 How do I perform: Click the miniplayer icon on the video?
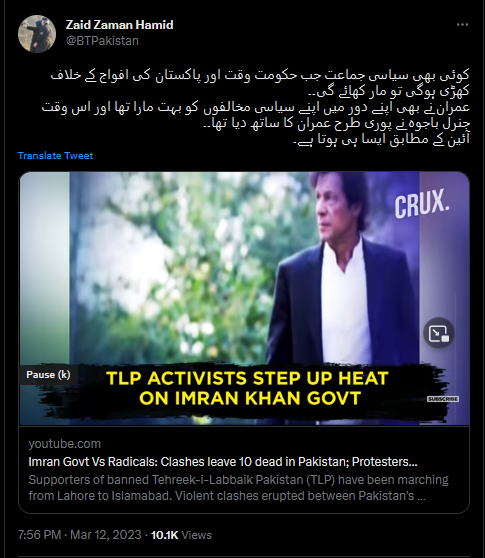tap(439, 333)
